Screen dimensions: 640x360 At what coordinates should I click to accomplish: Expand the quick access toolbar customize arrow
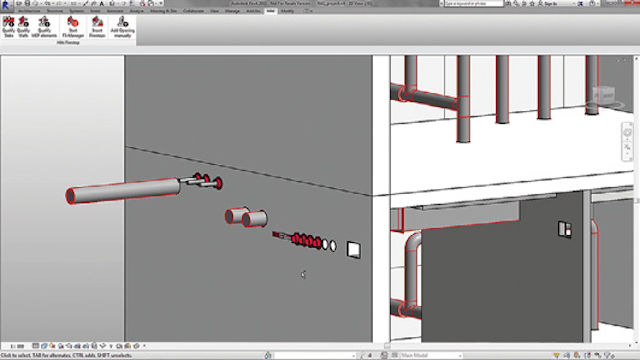[161, 4]
